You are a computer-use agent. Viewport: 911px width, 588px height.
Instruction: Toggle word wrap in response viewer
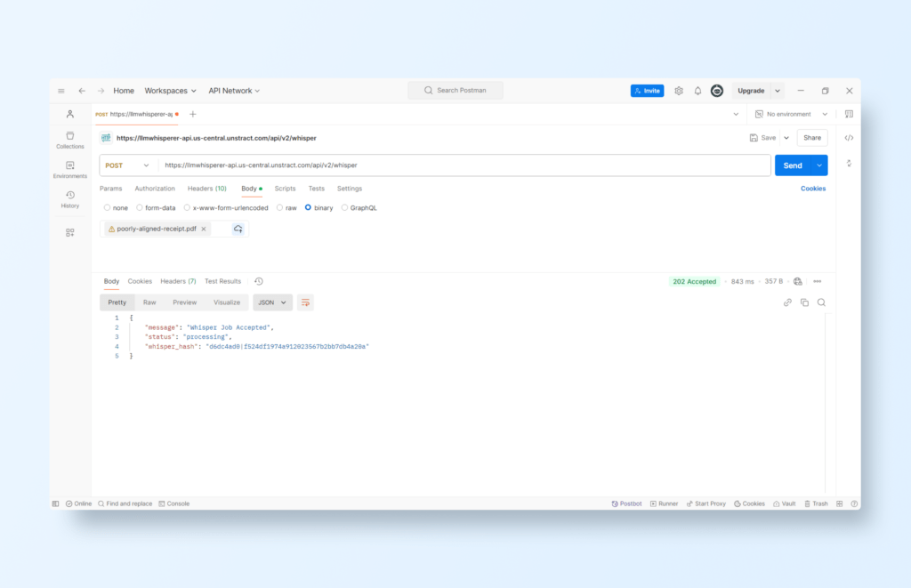click(x=305, y=302)
